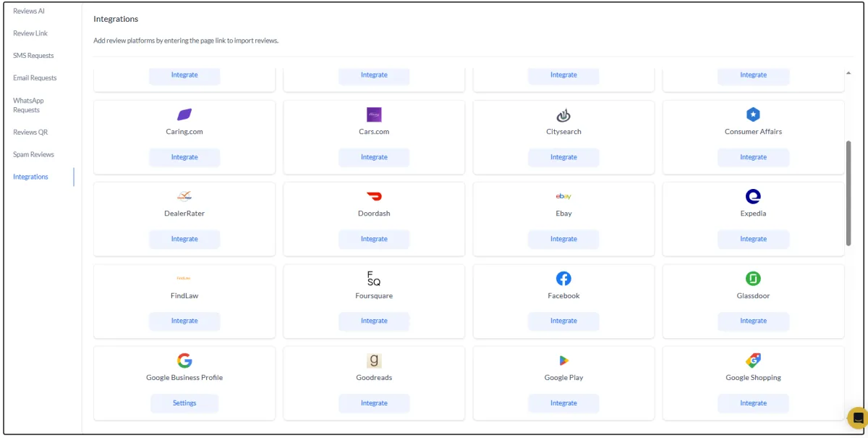The width and height of the screenshot is (868, 438).
Task: Click the Citysearch logo icon
Action: coord(563,114)
